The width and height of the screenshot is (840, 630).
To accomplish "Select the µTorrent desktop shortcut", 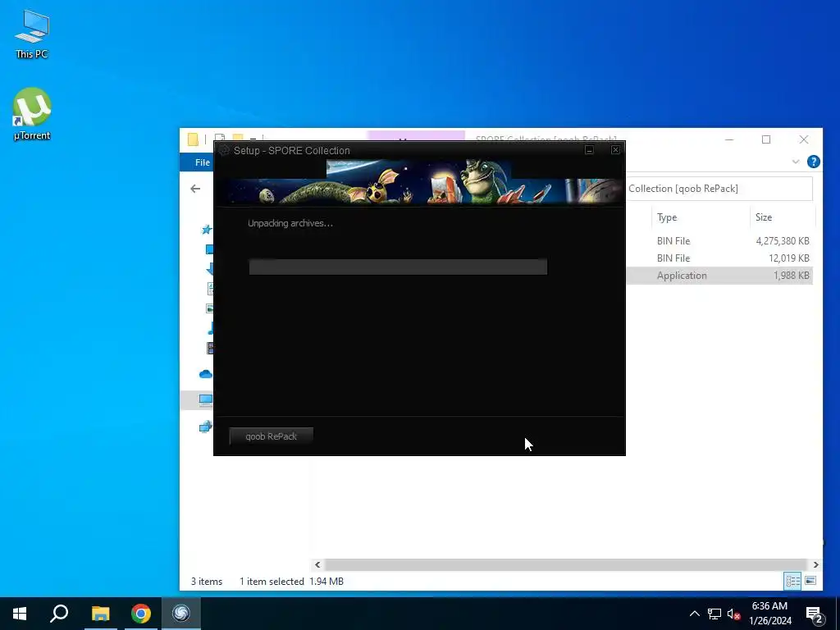I will [32, 114].
